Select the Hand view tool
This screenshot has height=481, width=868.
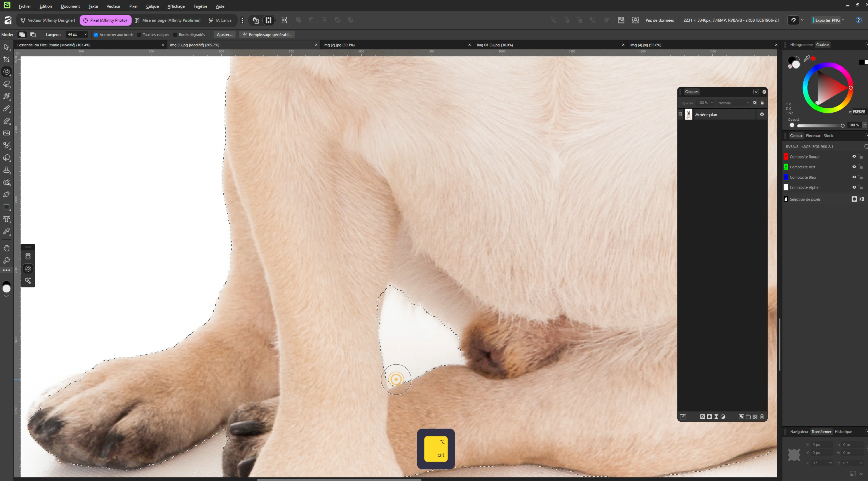coord(6,248)
